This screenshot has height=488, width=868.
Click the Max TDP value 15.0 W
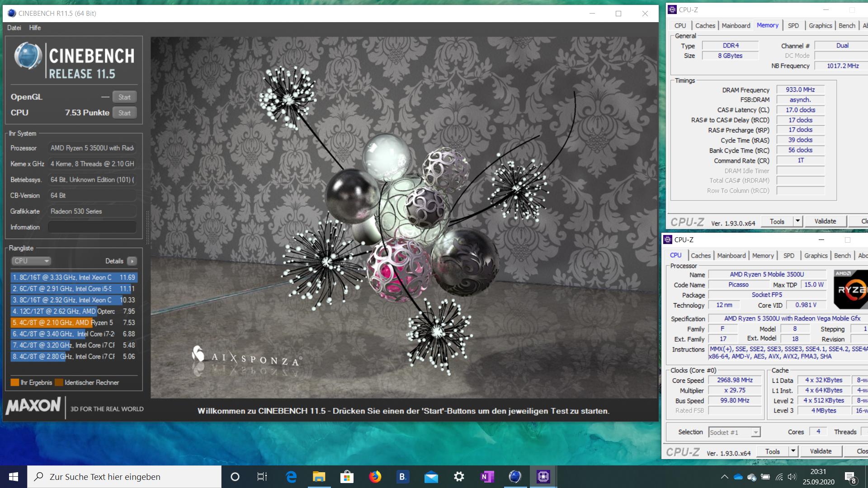coord(814,285)
